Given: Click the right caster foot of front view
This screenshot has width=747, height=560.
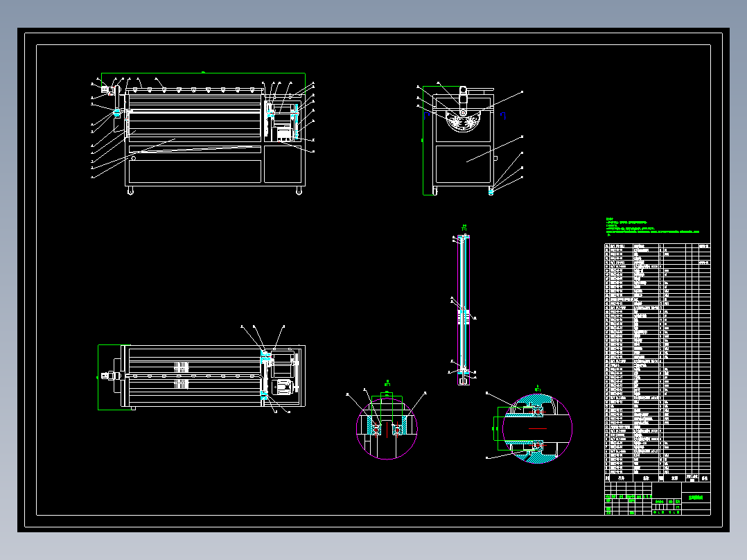Looking at the screenshot, I should 299,191.
